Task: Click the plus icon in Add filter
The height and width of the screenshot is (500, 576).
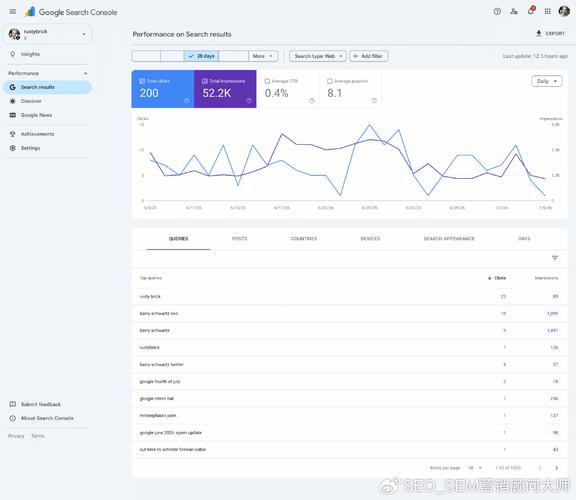Action: (x=355, y=56)
